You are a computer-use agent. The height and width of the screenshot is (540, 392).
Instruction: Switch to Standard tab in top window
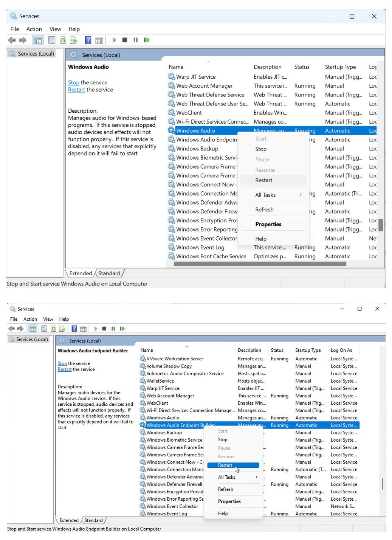point(109,273)
